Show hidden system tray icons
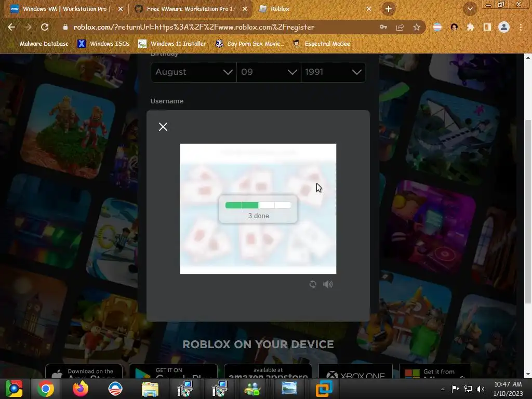The width and height of the screenshot is (532, 399). click(443, 389)
